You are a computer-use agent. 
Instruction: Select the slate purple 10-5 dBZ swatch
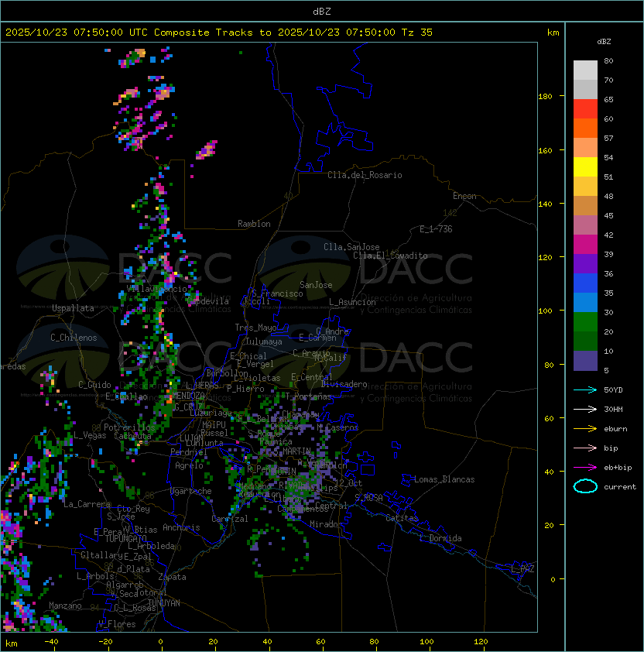point(585,361)
